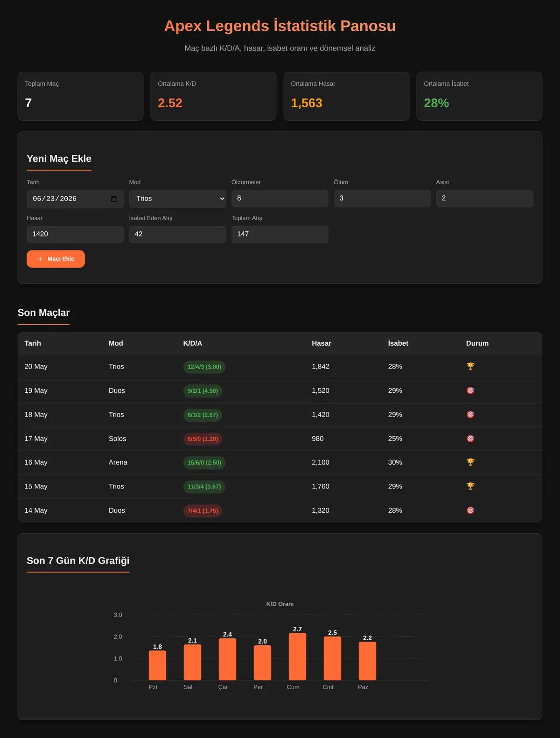560x738 pixels.
Task: Click the Paz bar labeled 2.2
Action: tap(367, 661)
